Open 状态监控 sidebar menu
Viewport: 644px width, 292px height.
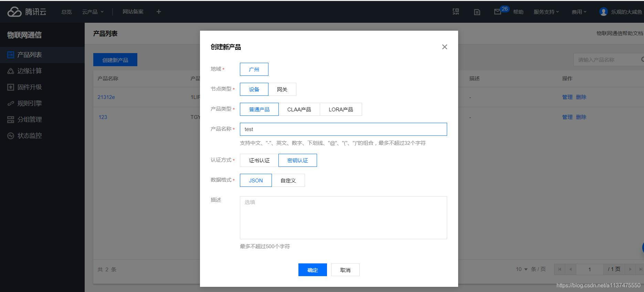click(30, 136)
